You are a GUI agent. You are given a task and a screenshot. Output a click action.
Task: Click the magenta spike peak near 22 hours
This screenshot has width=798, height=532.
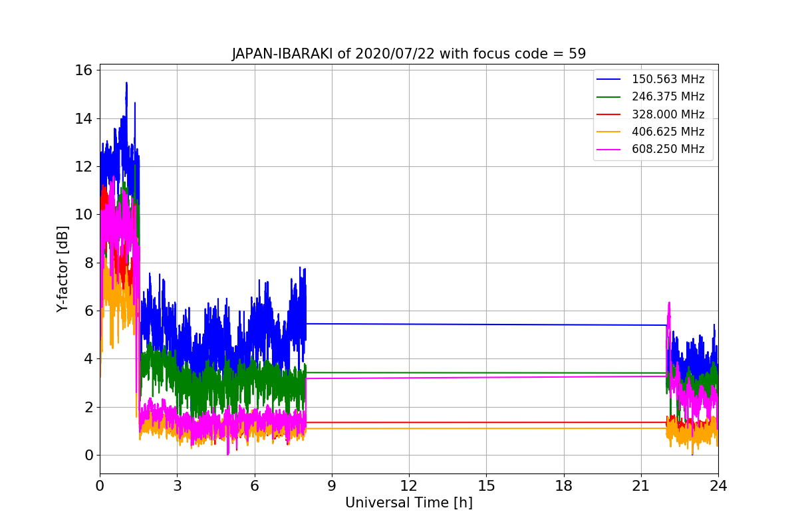669,303
